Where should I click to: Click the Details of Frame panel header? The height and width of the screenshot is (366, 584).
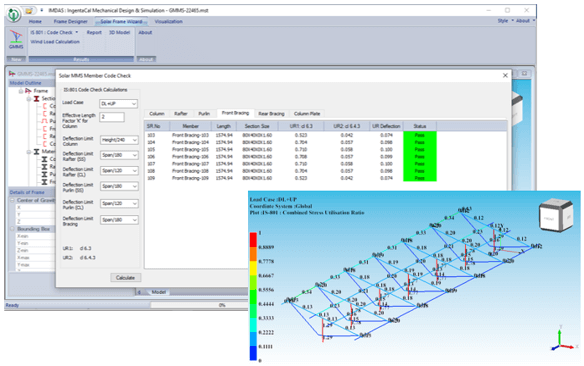coord(32,192)
